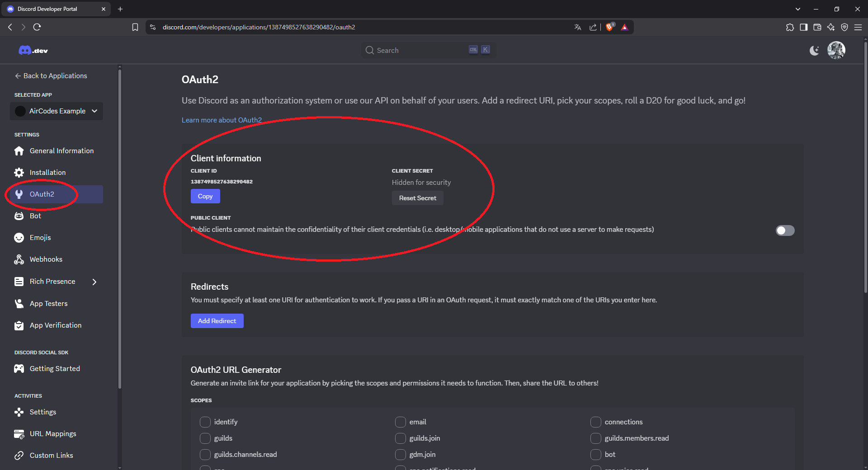Check the bot scope
Screen dimensions: 868x470
[x=596, y=454]
